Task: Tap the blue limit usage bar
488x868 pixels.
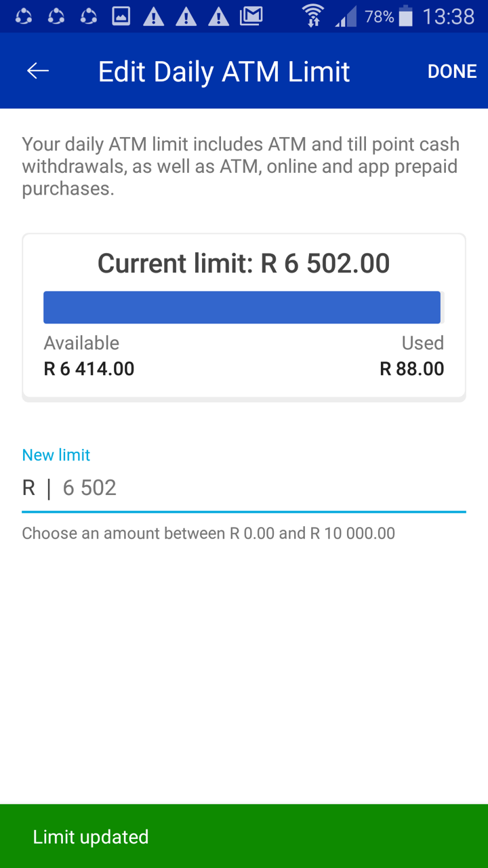Action: [x=242, y=307]
